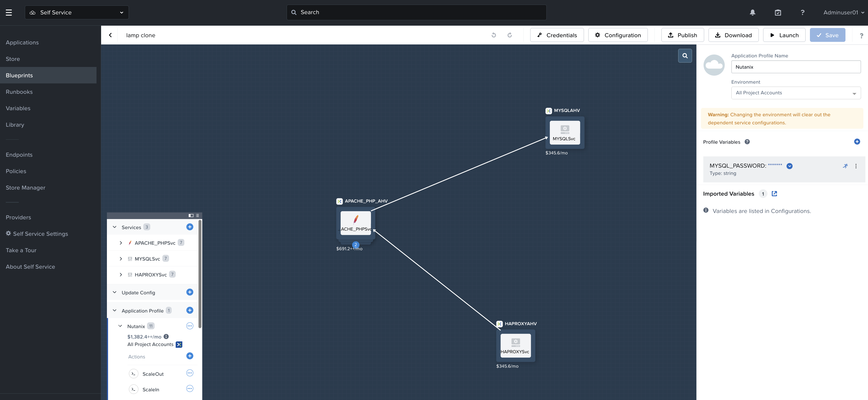Screen dimensions: 868x400
Task: Collapse the Nutanix profile tree item
Action: click(x=120, y=326)
